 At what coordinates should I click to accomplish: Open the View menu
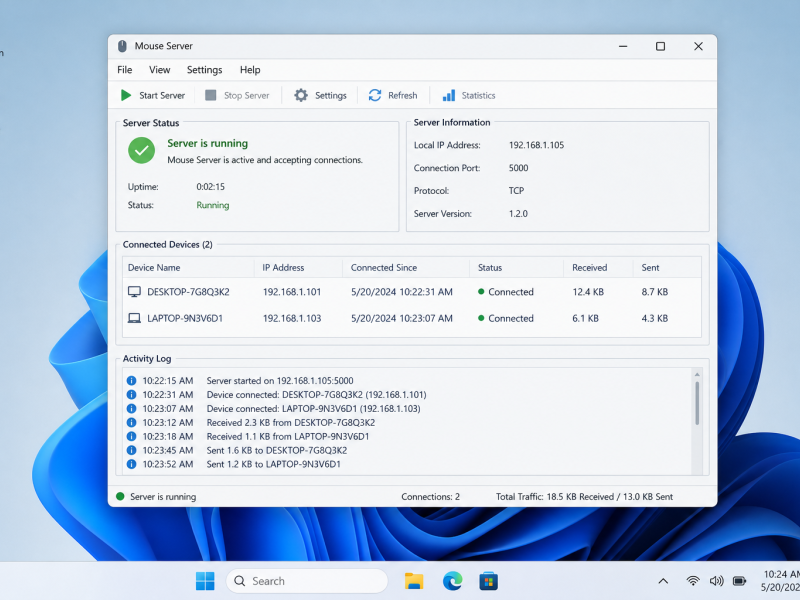(x=160, y=70)
